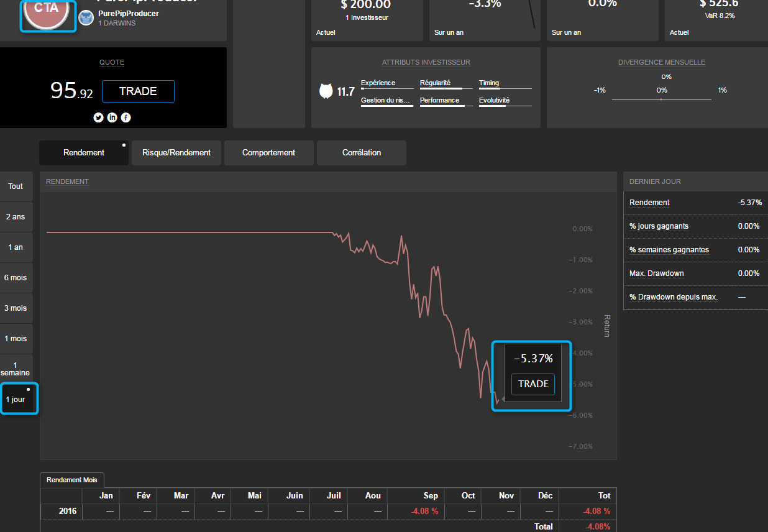The image size is (768, 532).
Task: Click the Max. Drawdown stat label
Action: [x=657, y=273]
